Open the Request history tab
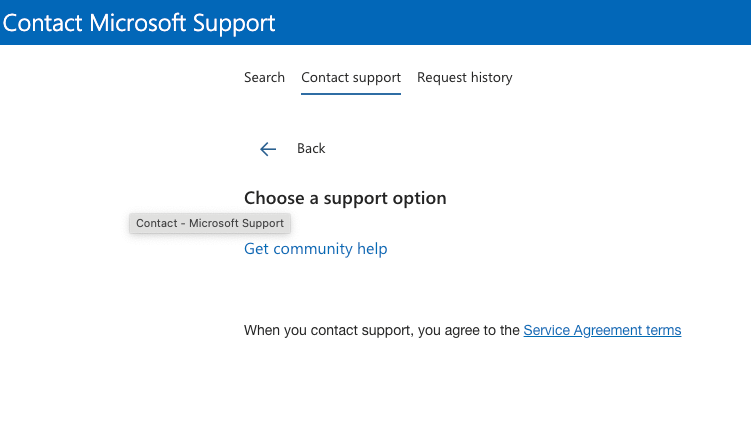Screen dimensions: 751x427 pos(464,77)
